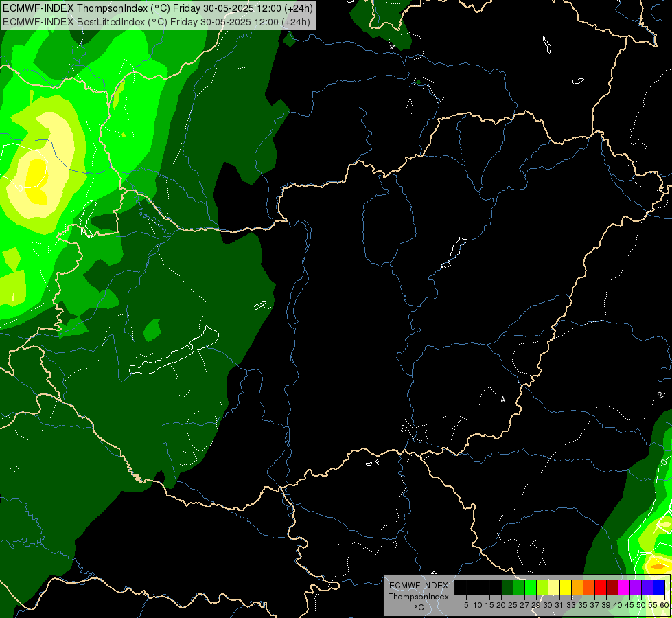Select the bright yellow 31–33 legend swatch
Image resolution: width=672 pixels, height=618 pixels.
(566, 588)
